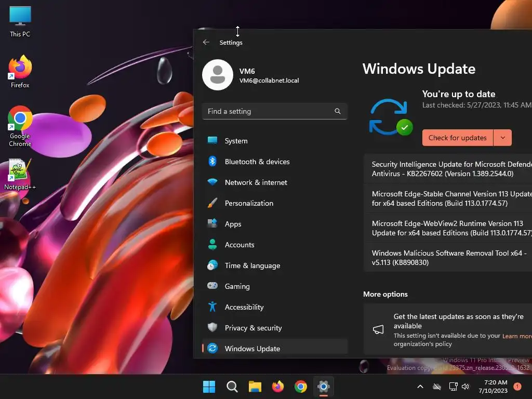The height and width of the screenshot is (399, 532).
Task: Go to Personalization settings
Action: tap(275, 203)
